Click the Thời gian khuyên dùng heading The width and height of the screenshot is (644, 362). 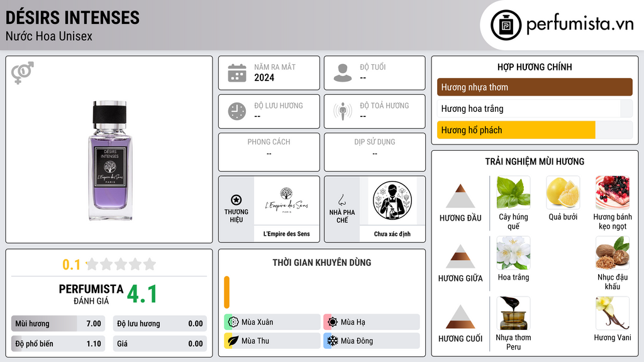tap(322, 263)
